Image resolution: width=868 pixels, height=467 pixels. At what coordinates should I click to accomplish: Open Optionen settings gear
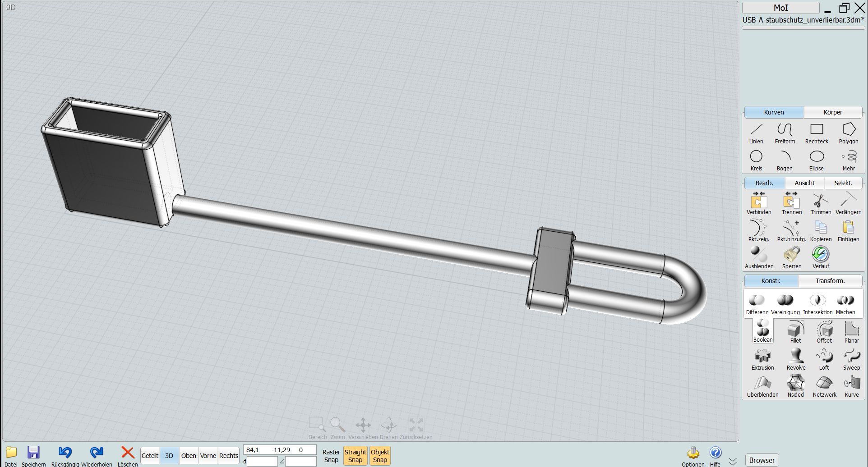(x=693, y=456)
